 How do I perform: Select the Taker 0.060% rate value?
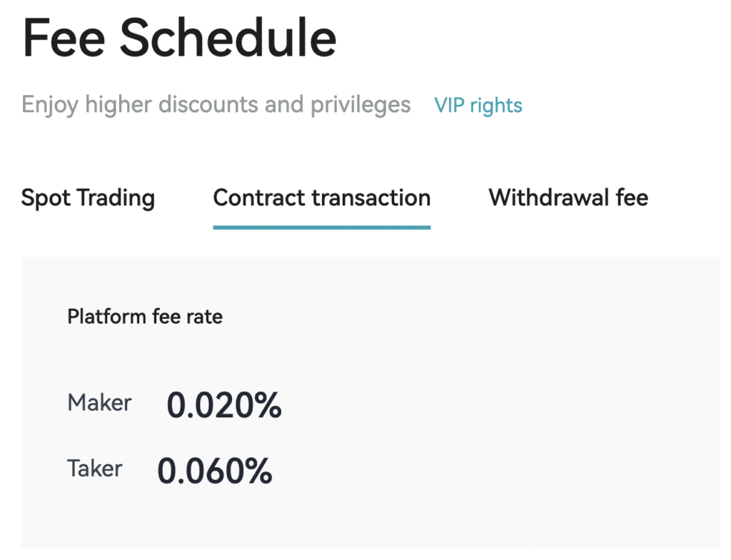(214, 471)
